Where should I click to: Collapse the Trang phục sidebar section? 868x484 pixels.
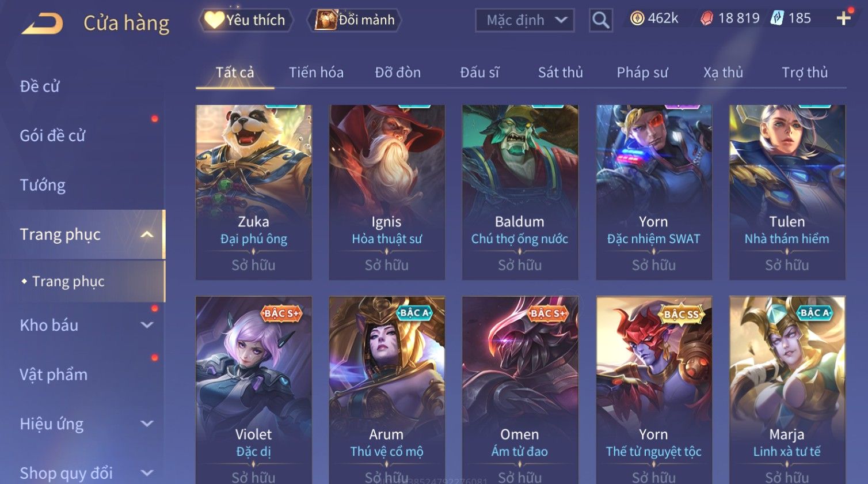pyautogui.click(x=147, y=235)
